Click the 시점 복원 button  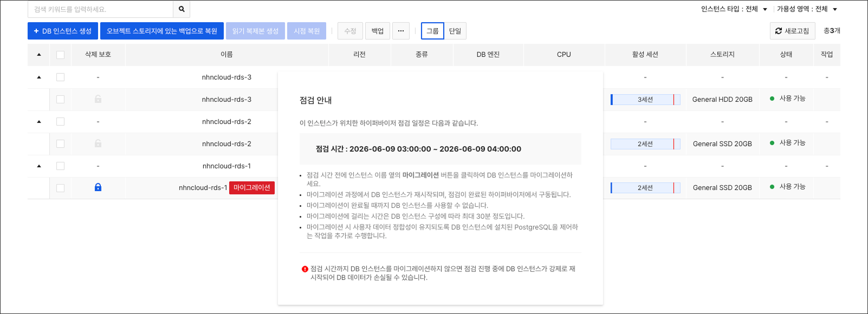pos(307,31)
